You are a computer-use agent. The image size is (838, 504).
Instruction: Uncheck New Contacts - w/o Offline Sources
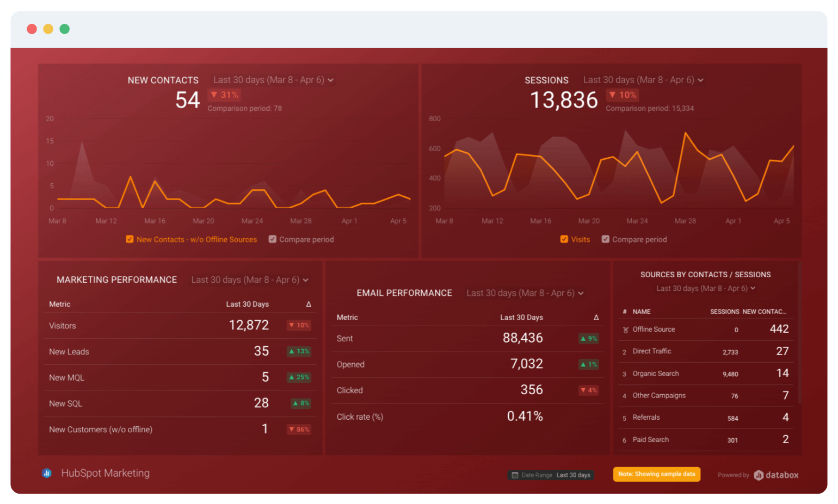pyautogui.click(x=130, y=239)
